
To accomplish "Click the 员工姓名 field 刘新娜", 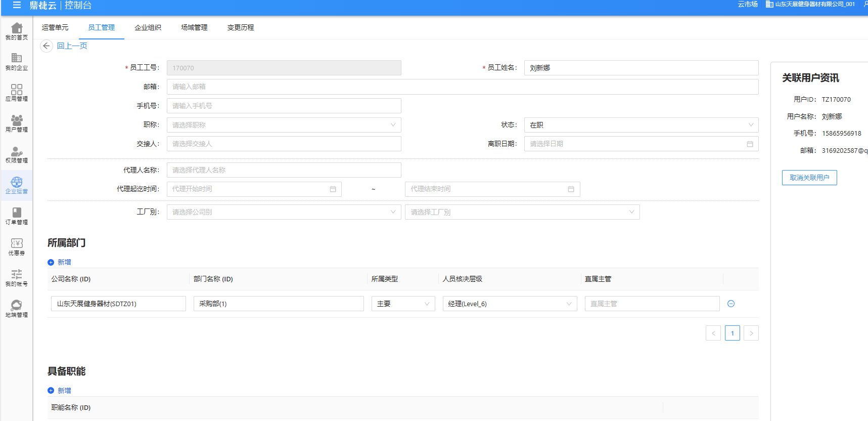I will point(642,68).
